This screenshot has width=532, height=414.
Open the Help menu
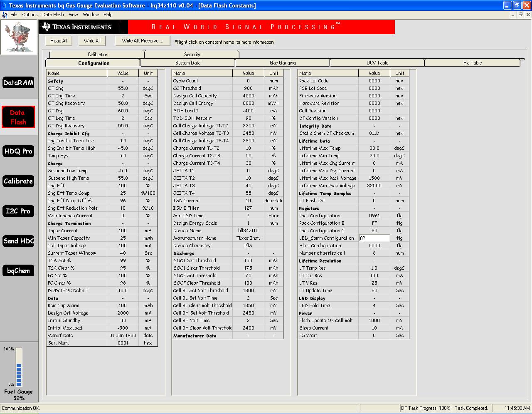click(x=108, y=15)
